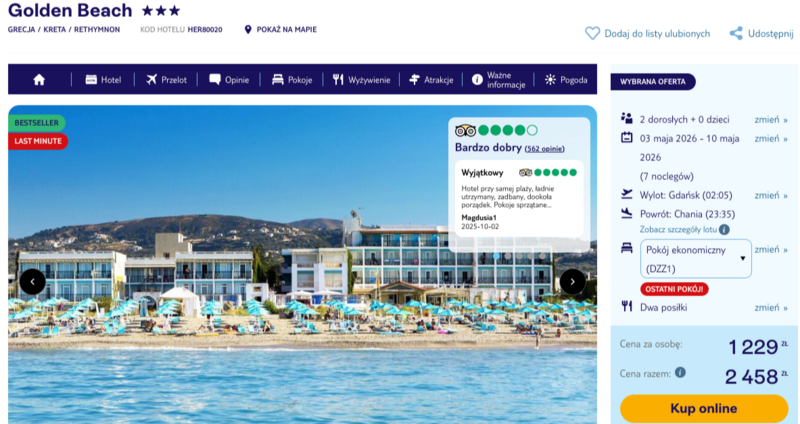800x424 pixels.
Task: Open the Pokój ekonomiczny room dropdown
Action: (696, 259)
